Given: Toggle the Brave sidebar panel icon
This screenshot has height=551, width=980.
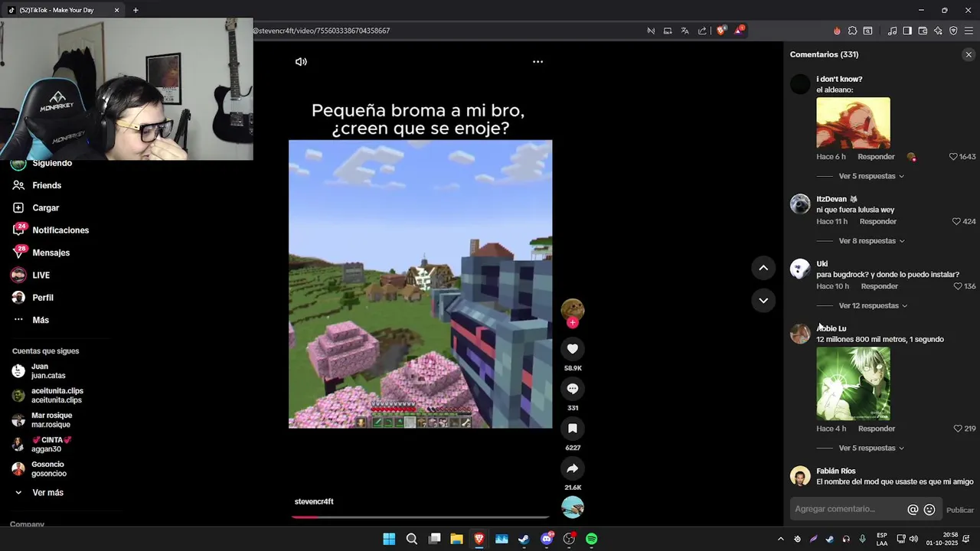Looking at the screenshot, I should coord(907,31).
